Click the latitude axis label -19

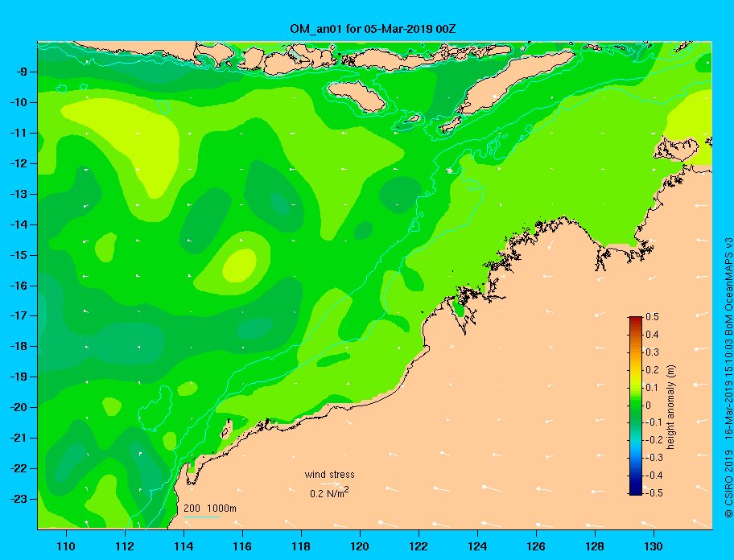19,377
